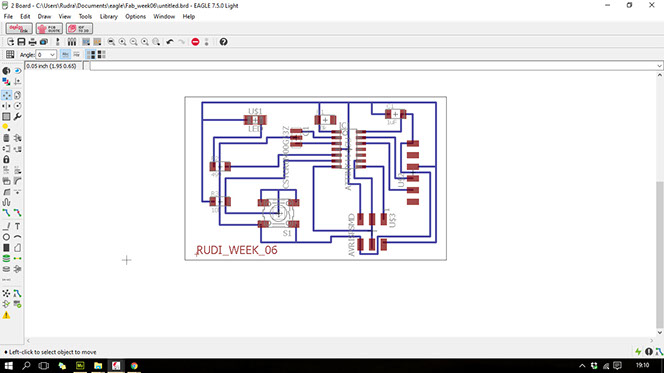The image size is (664, 373).
Task: Click the Save icon in the toolbar
Action: coord(21,42)
